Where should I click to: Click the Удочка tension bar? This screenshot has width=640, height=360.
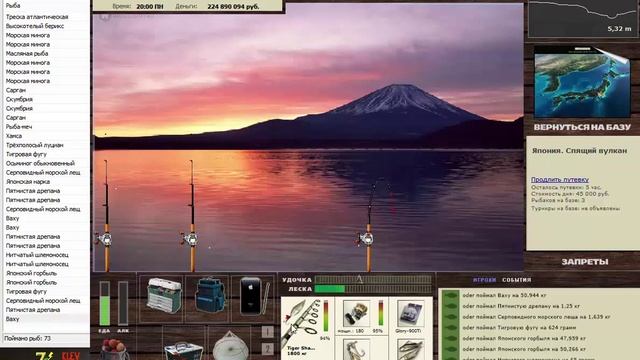point(373,280)
